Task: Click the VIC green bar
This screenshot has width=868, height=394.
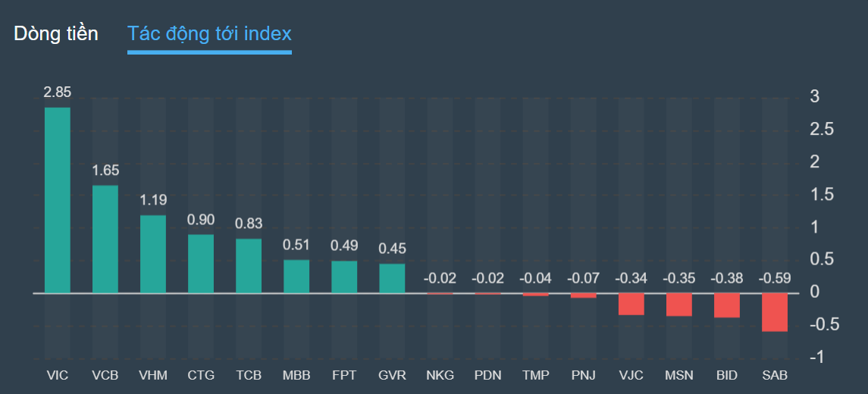Action: pyautogui.click(x=58, y=200)
